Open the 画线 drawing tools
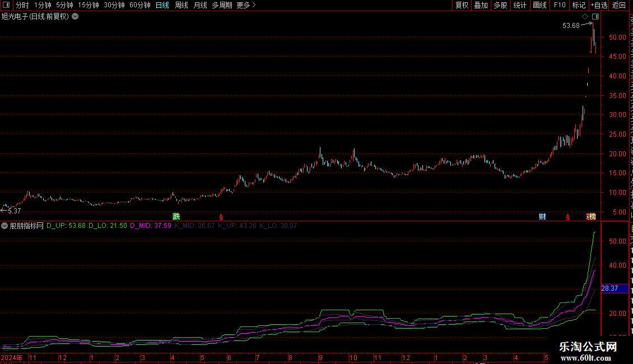This screenshot has width=633, height=364. coord(539,5)
